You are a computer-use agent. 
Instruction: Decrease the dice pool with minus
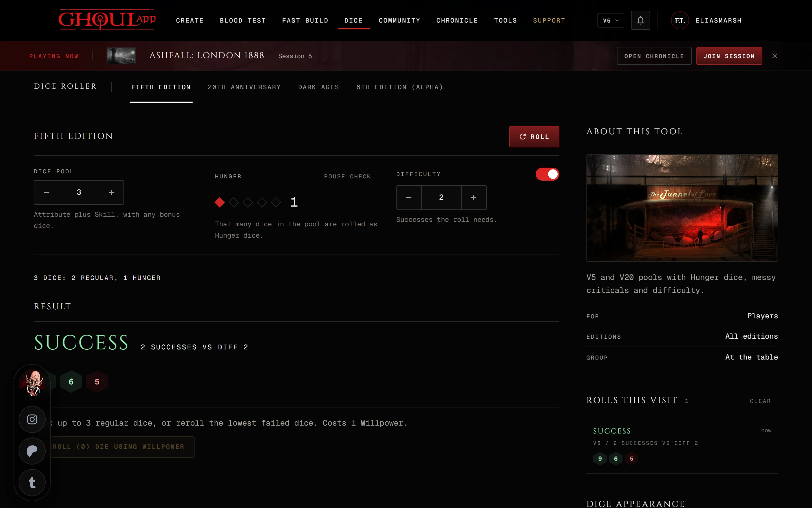tap(47, 192)
